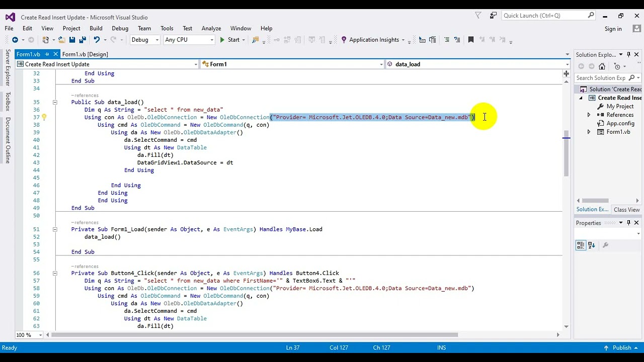Click the Sign in link
Screen dimensions: 644x362
613,29
